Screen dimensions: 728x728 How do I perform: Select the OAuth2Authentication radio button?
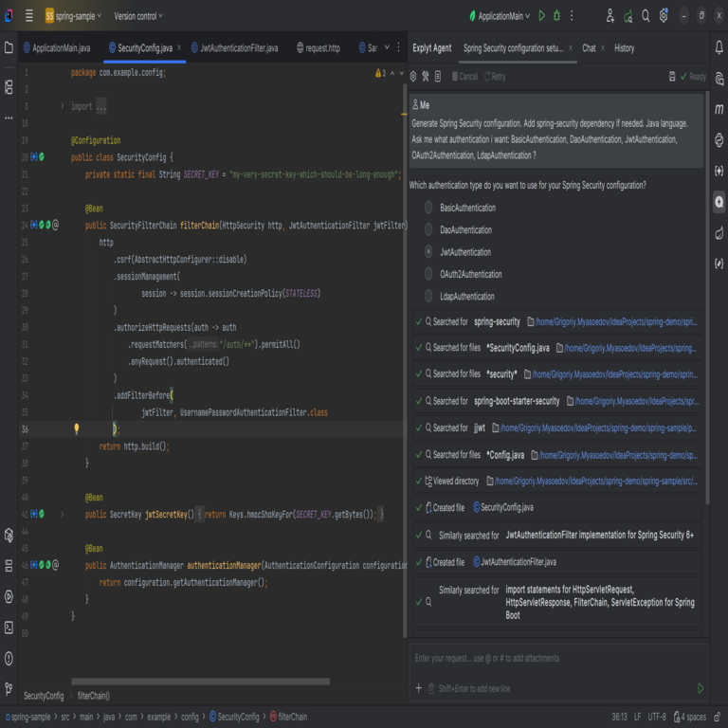click(428, 274)
